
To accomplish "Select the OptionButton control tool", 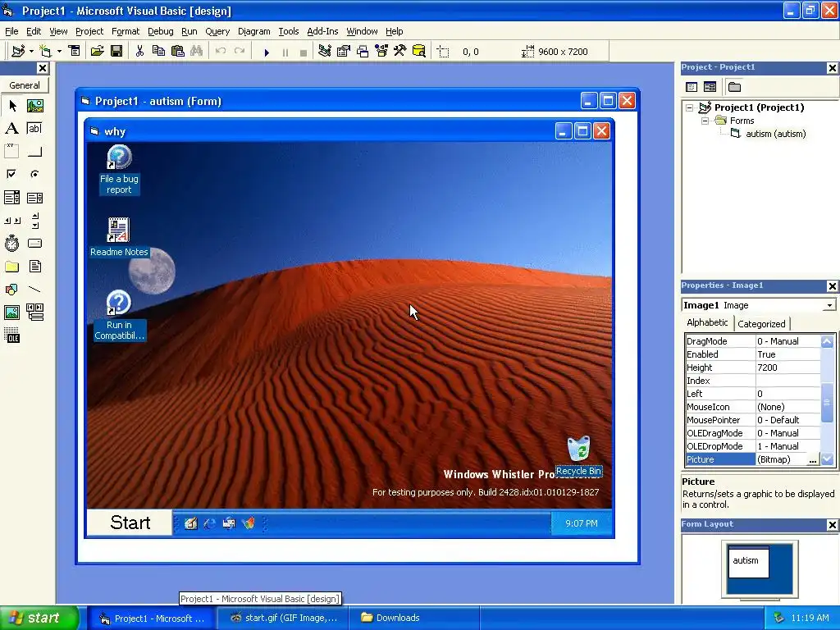I will coord(34,174).
